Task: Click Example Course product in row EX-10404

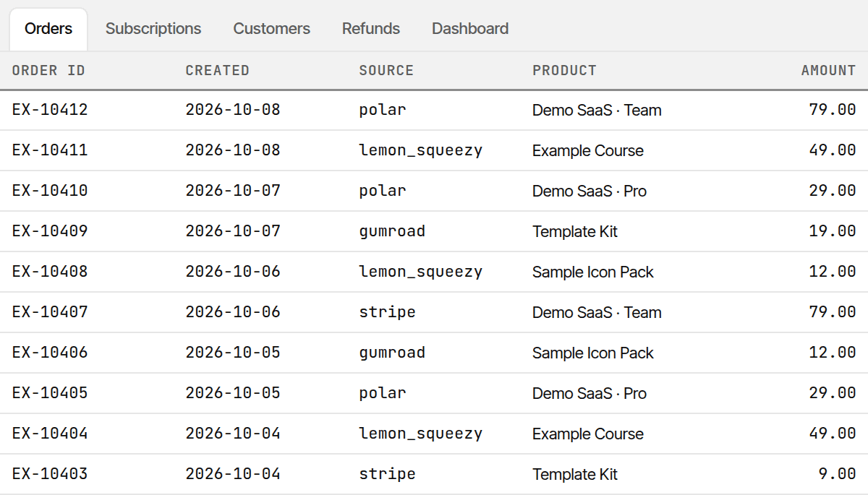Action: 588,434
